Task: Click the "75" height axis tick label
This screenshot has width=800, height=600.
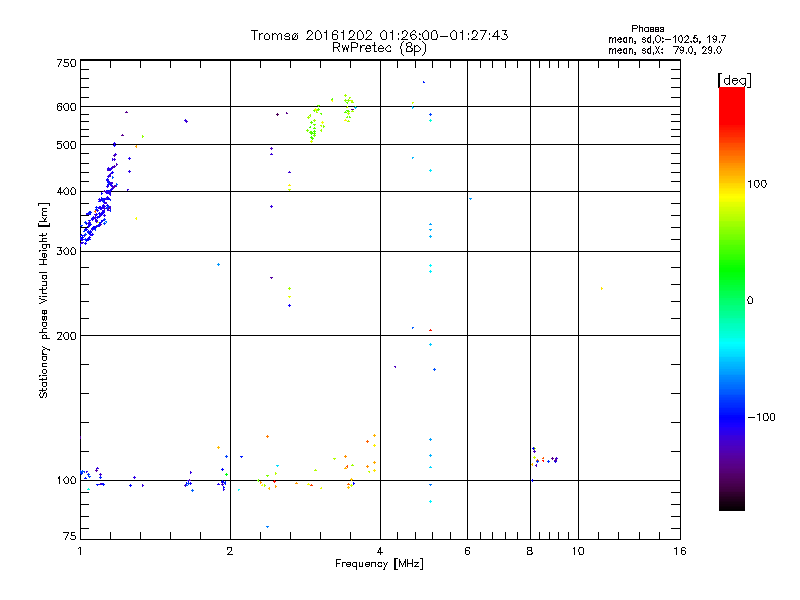Action: tap(70, 536)
